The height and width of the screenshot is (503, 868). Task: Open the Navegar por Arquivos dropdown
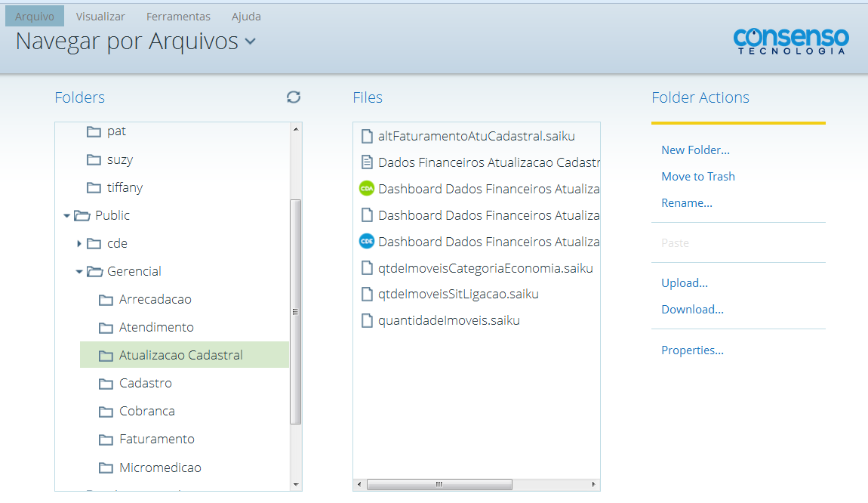pyautogui.click(x=250, y=43)
